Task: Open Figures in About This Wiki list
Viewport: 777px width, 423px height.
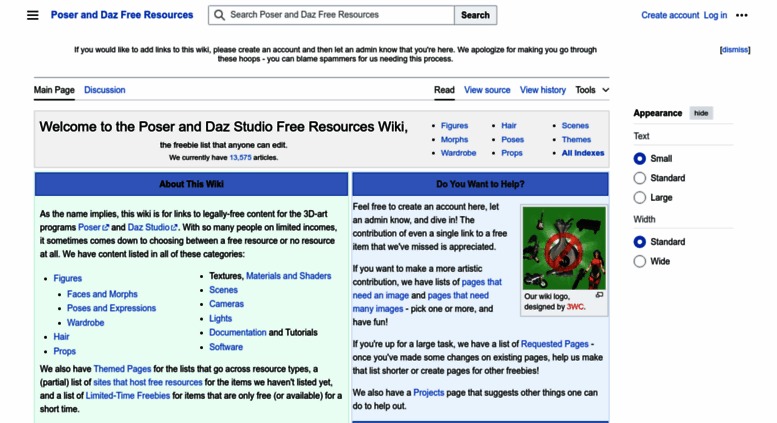Action: point(67,278)
